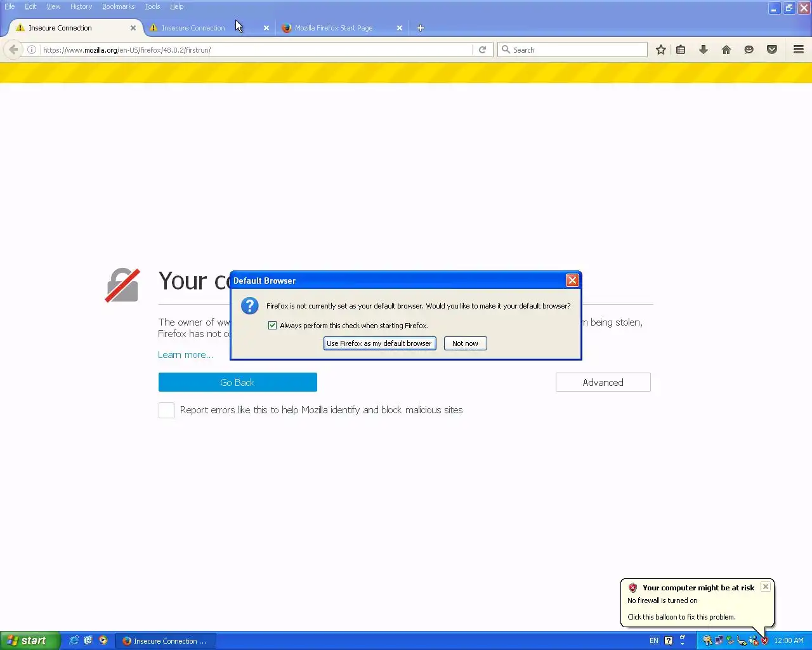This screenshot has width=812, height=650.
Task: Close the second Insecure Connection tab
Action: tap(266, 28)
